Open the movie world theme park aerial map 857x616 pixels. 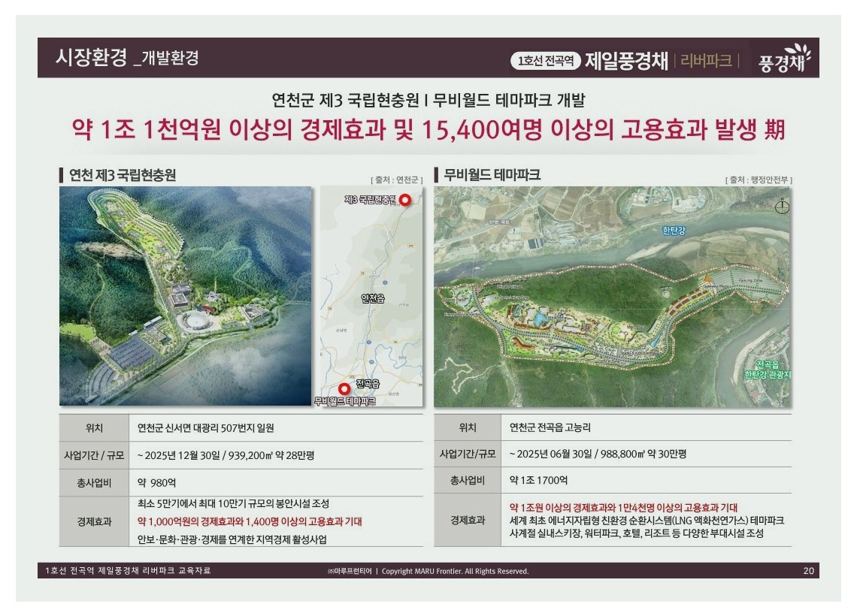point(612,297)
